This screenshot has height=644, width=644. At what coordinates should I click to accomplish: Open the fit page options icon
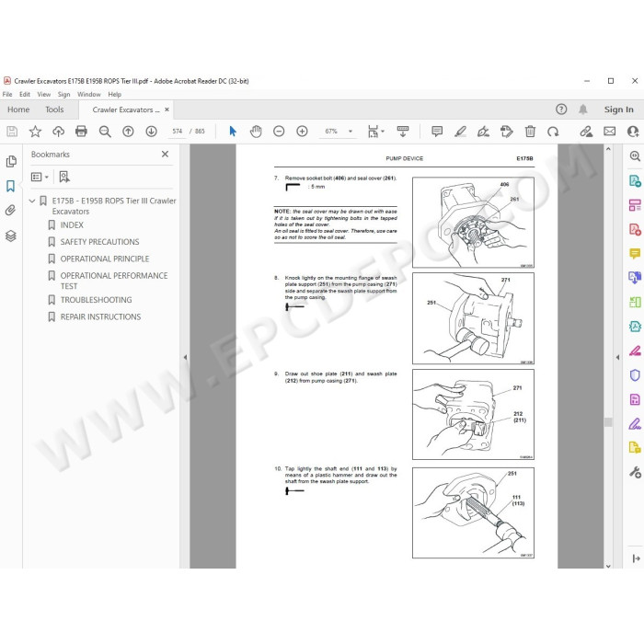pyautogui.click(x=375, y=132)
